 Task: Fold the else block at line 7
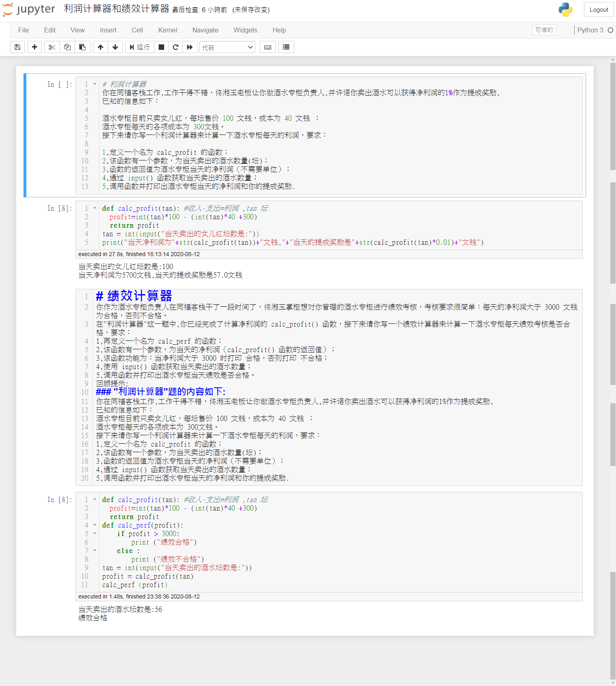point(95,551)
